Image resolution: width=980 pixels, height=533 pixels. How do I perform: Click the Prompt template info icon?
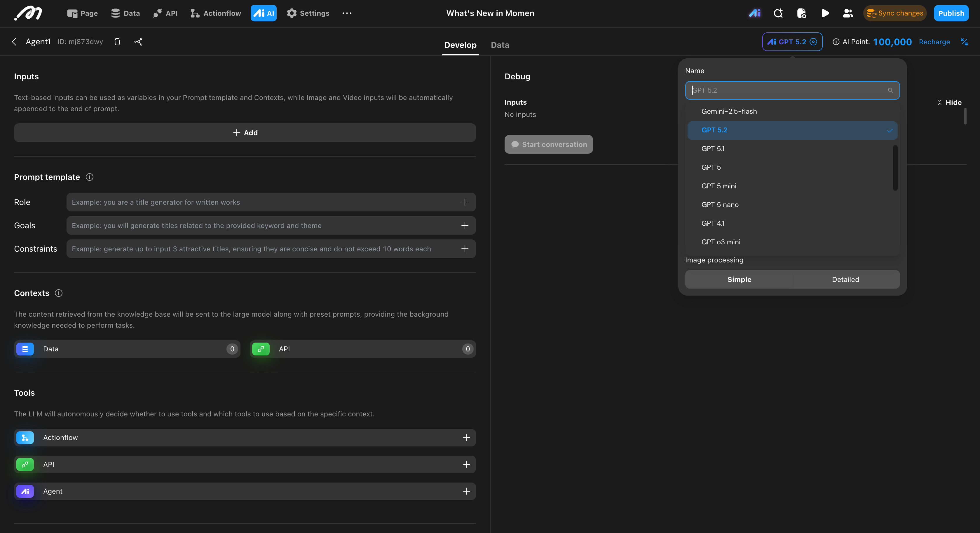pyautogui.click(x=89, y=177)
